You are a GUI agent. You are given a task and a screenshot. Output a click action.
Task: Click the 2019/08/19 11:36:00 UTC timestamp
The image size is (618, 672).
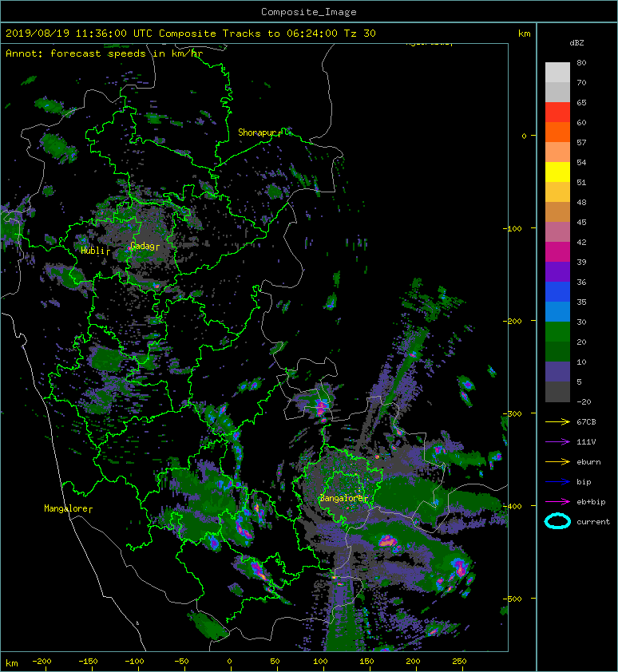coord(79,34)
